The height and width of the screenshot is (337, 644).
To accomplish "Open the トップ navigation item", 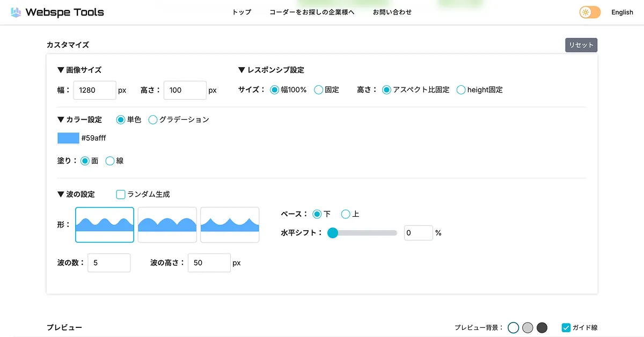I will [x=241, y=12].
